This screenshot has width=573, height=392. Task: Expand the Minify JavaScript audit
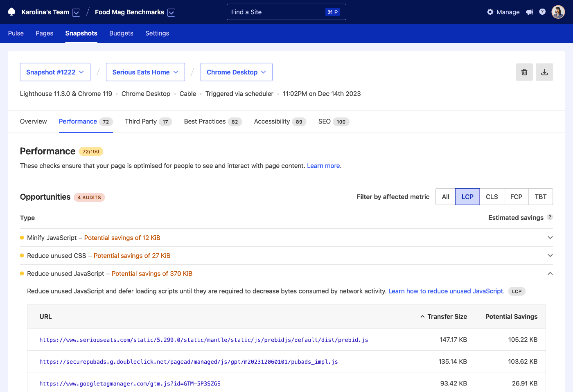pos(550,237)
